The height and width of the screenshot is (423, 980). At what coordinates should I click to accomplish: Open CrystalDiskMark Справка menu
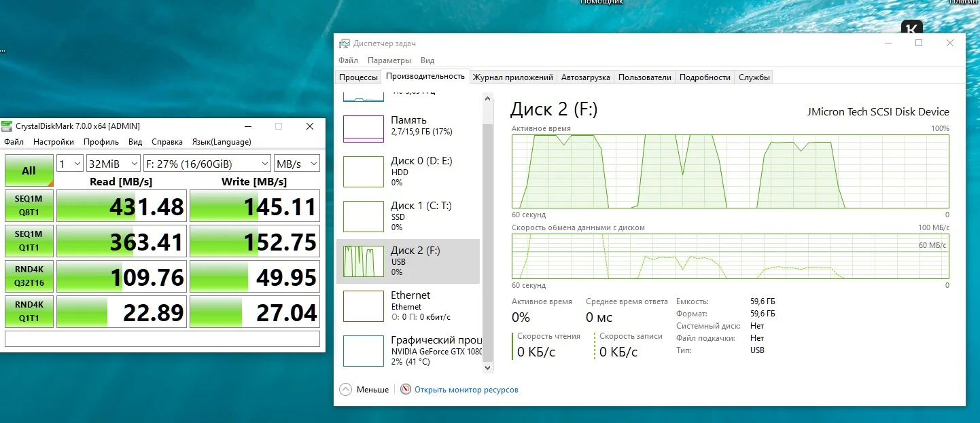coord(167,142)
